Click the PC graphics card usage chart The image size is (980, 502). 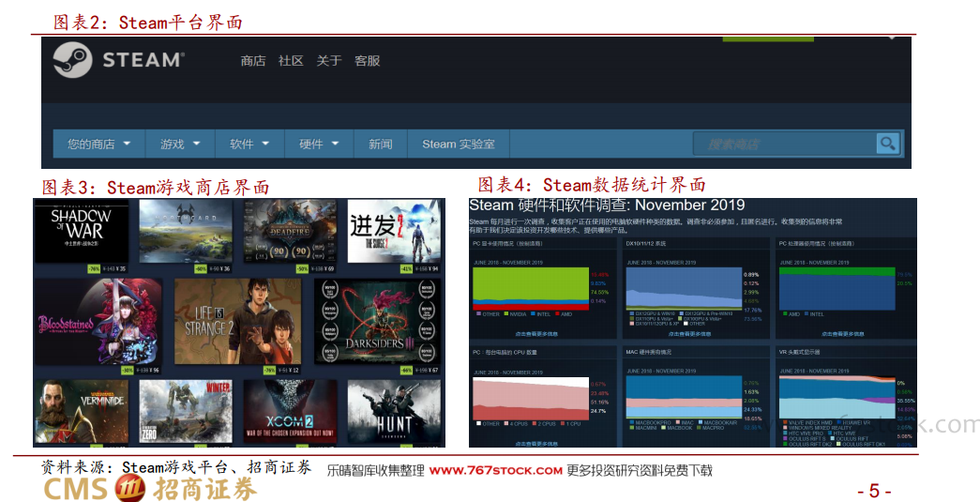531,289
